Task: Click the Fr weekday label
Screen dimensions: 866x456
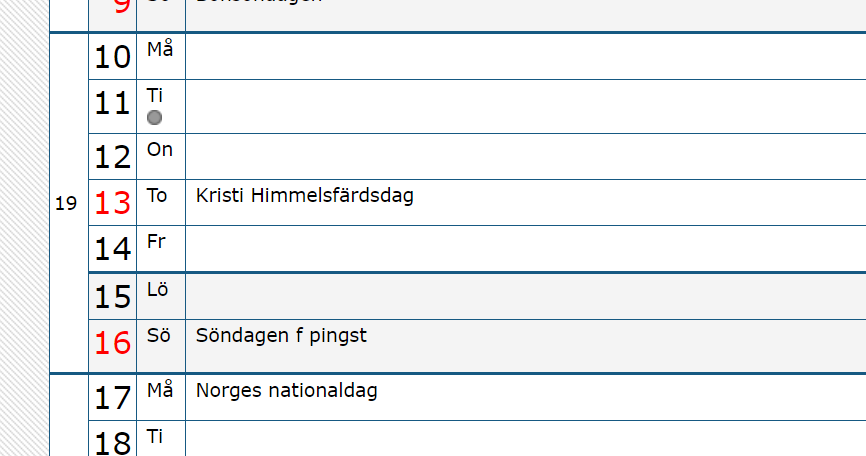Action: pos(156,241)
